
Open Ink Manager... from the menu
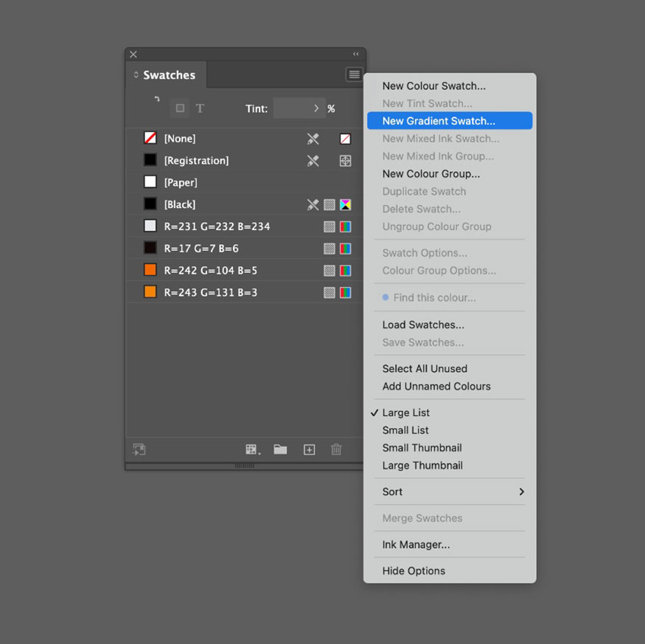450,544
